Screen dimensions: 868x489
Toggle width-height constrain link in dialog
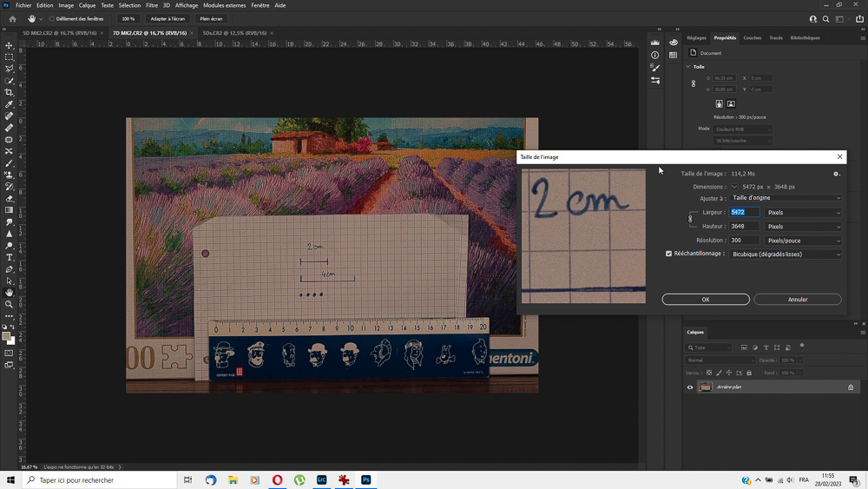[690, 219]
